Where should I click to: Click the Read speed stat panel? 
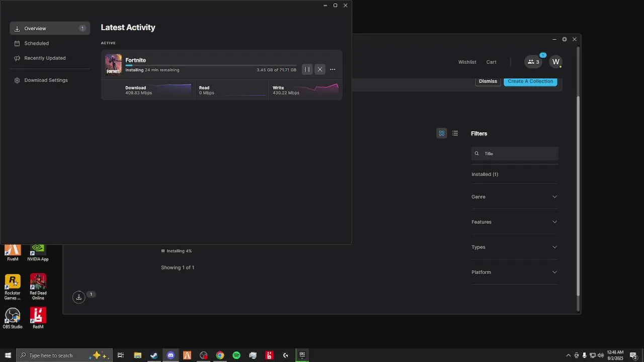point(231,90)
